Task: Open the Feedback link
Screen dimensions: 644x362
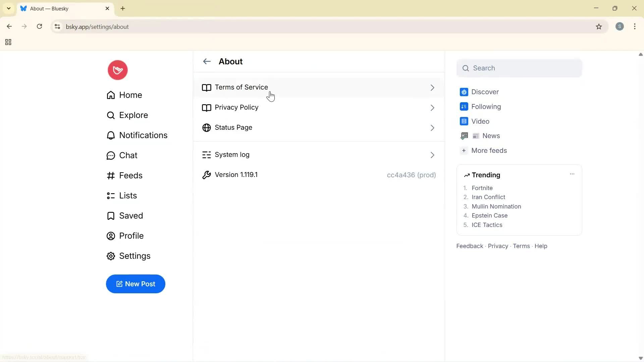Action: (x=469, y=246)
